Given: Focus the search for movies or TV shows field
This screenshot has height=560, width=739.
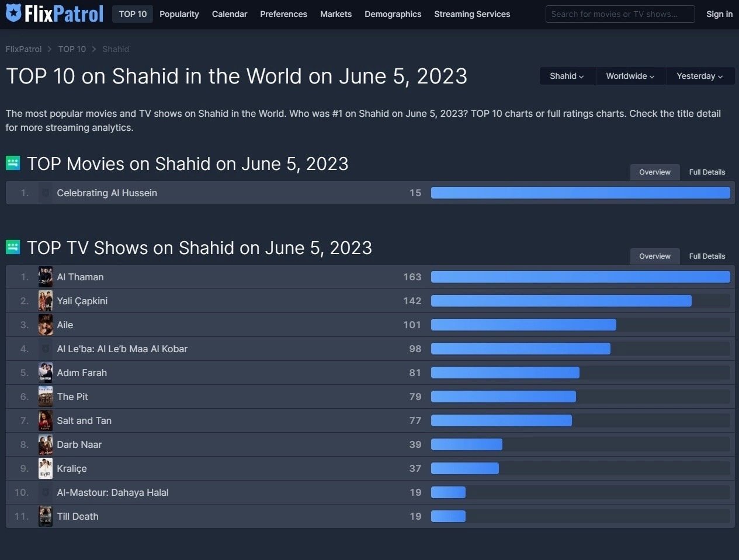Looking at the screenshot, I should coord(619,14).
